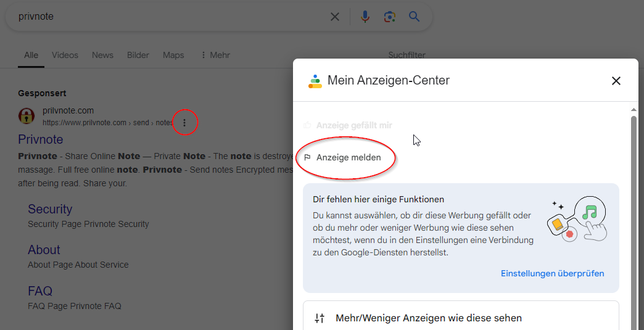Switch to the Bilder tab
Screen dimensions: 644x330
(x=138, y=55)
